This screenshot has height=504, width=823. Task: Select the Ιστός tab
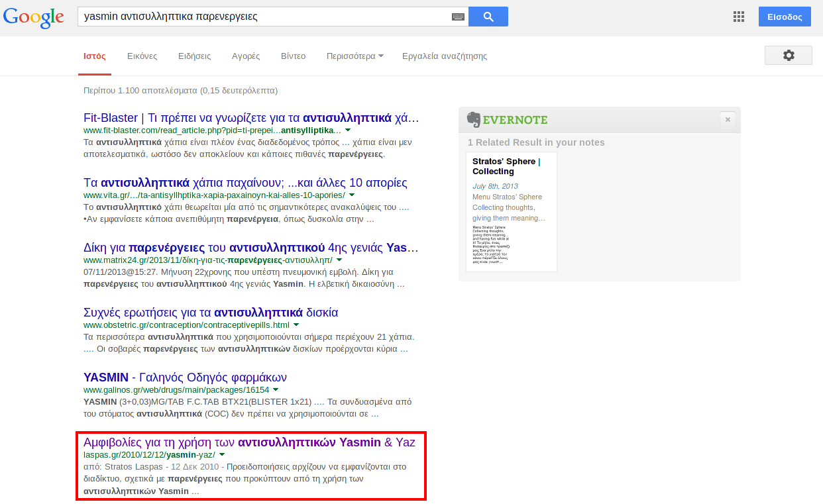(94, 56)
